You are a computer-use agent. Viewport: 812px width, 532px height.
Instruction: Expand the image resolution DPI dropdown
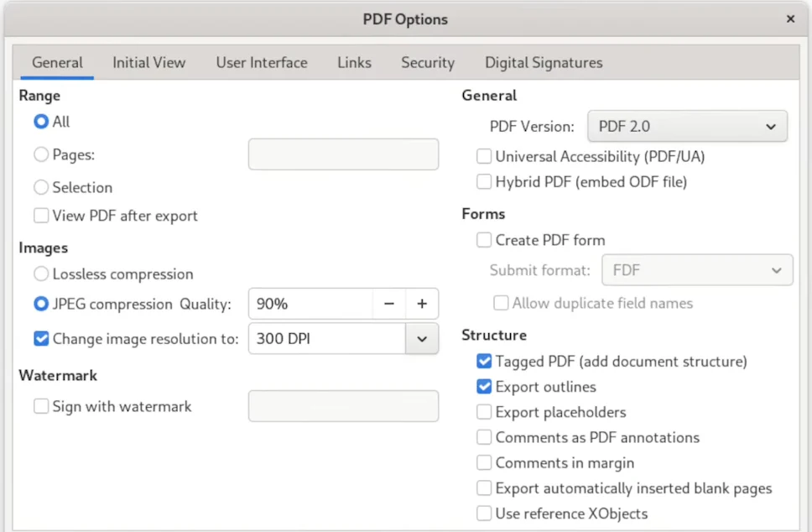pyautogui.click(x=422, y=339)
